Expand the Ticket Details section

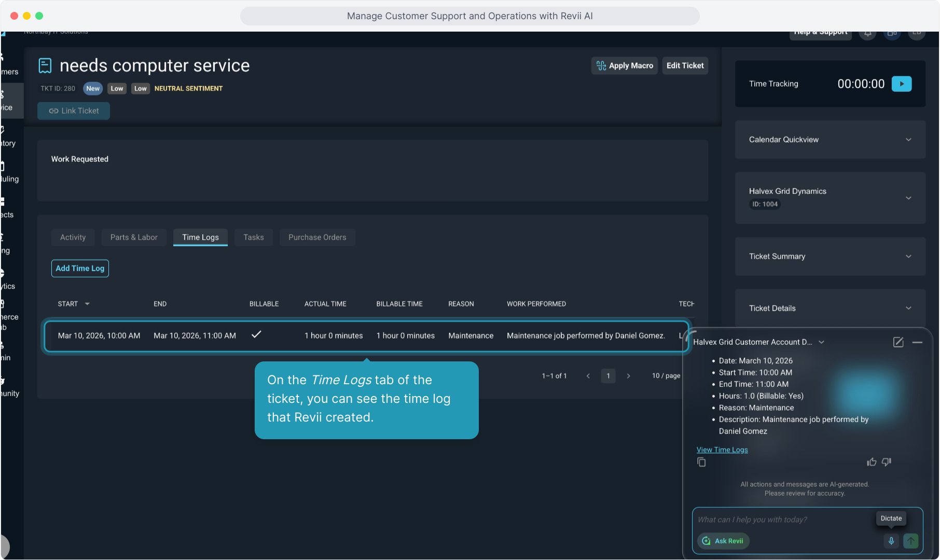[x=830, y=308]
